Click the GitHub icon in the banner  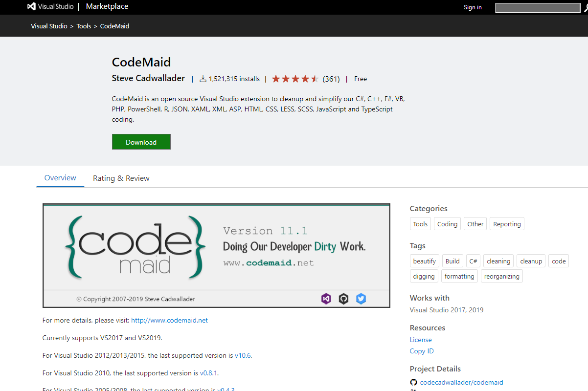click(344, 299)
